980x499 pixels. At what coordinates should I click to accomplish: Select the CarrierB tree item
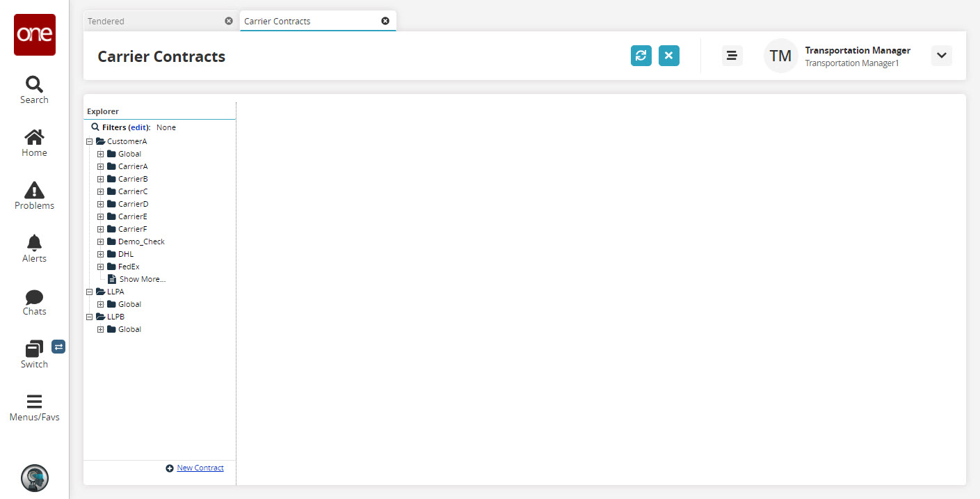coord(133,179)
